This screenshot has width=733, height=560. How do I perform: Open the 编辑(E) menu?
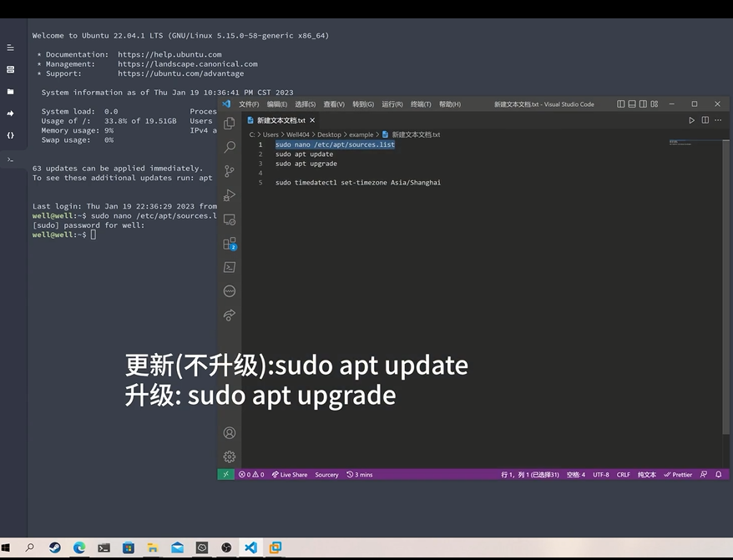(x=276, y=104)
